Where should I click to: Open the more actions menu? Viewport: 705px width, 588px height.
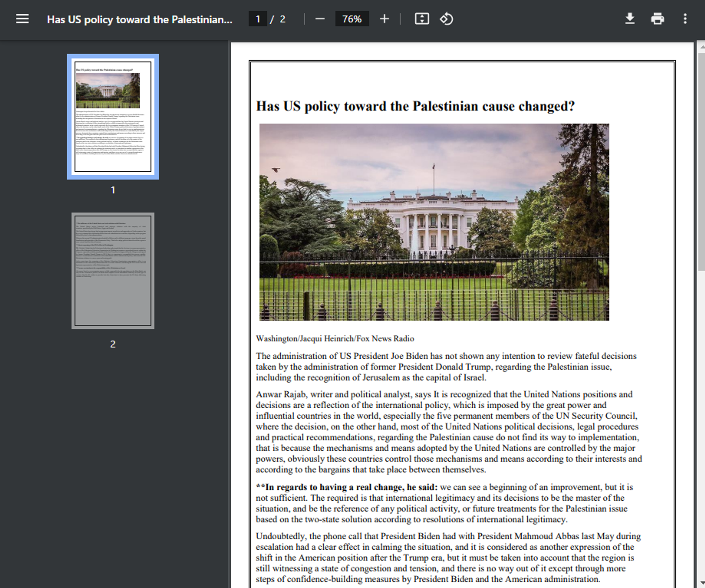pyautogui.click(x=685, y=19)
